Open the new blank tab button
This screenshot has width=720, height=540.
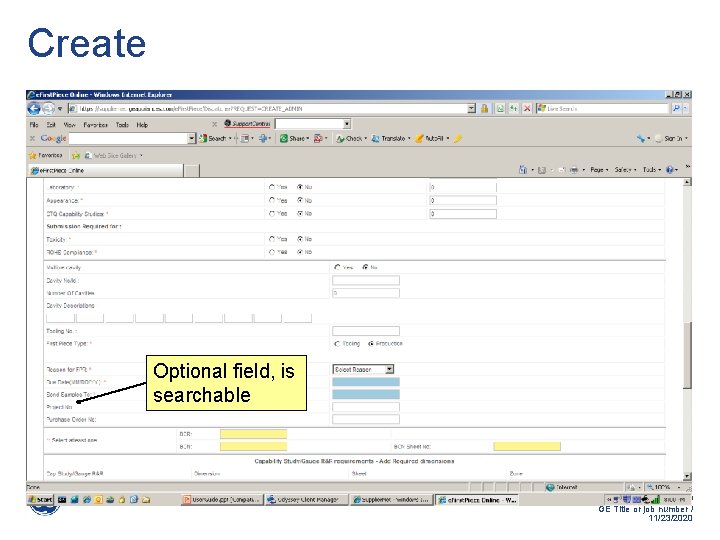191,170
